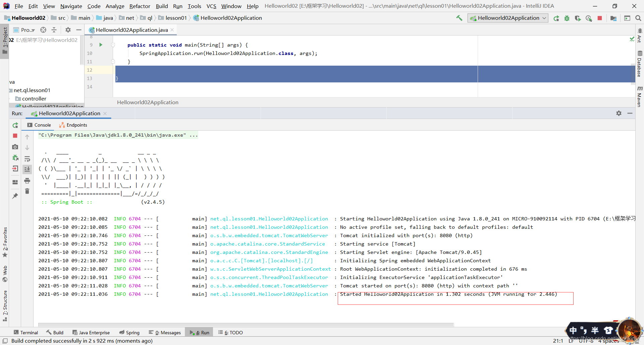Click the console Down the Stack Trace arrow
This screenshot has height=345, width=644.
(27, 148)
